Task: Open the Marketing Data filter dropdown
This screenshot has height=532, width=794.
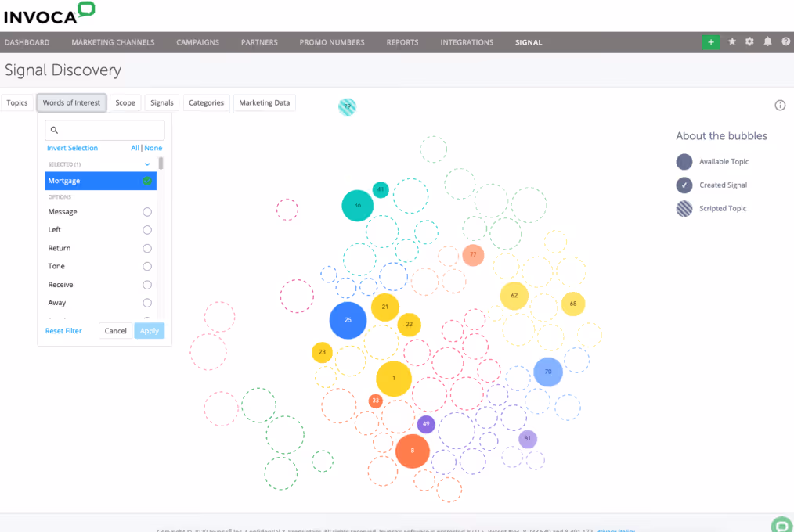Action: coord(265,102)
